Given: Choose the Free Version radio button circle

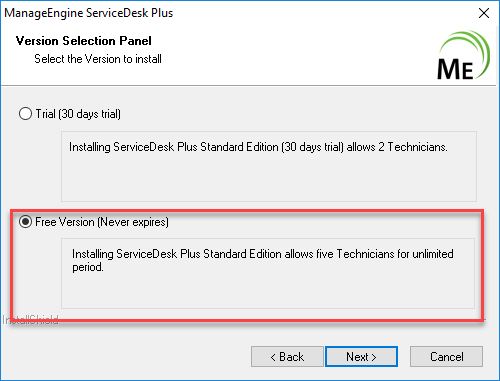Looking at the screenshot, I should 25,222.
